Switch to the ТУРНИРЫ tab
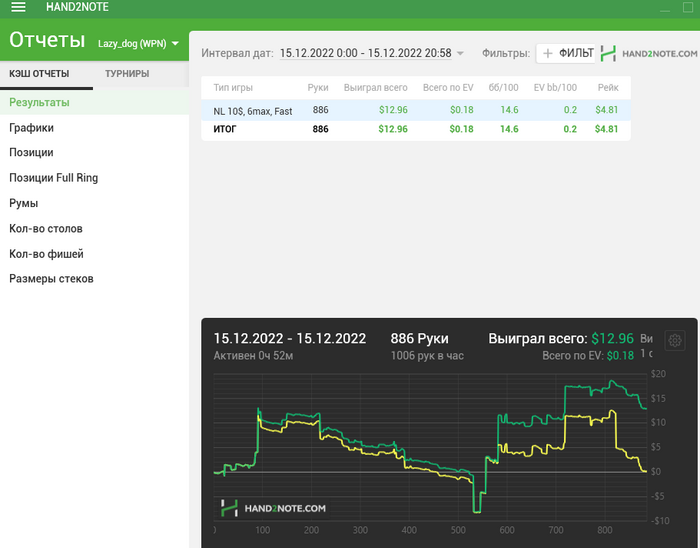This screenshot has width=700, height=548. [x=127, y=74]
